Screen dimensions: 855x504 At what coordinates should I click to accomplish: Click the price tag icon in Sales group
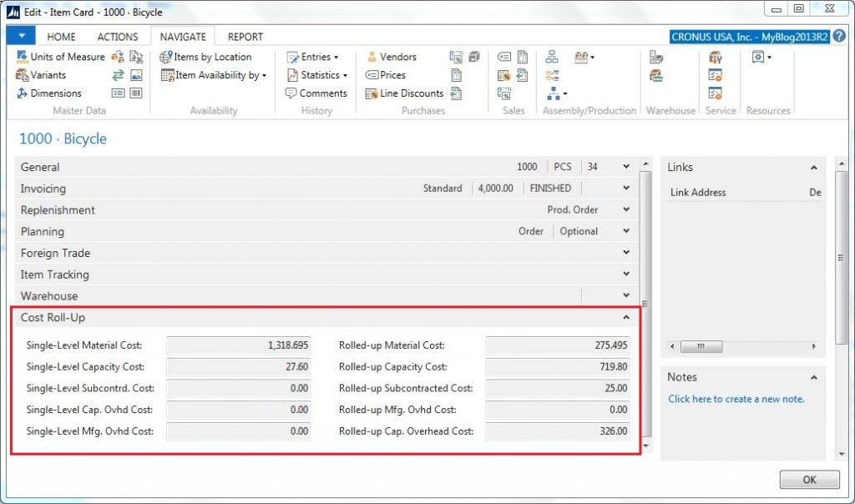click(x=504, y=57)
